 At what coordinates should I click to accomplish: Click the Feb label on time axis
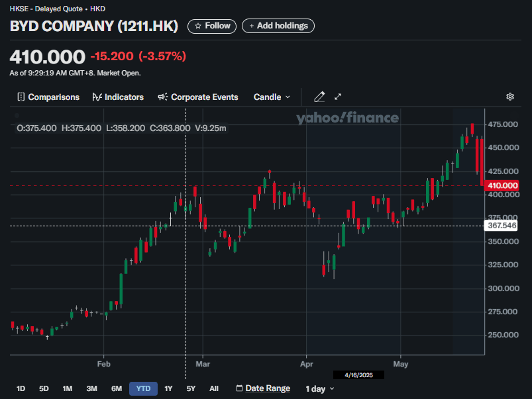tap(103, 364)
